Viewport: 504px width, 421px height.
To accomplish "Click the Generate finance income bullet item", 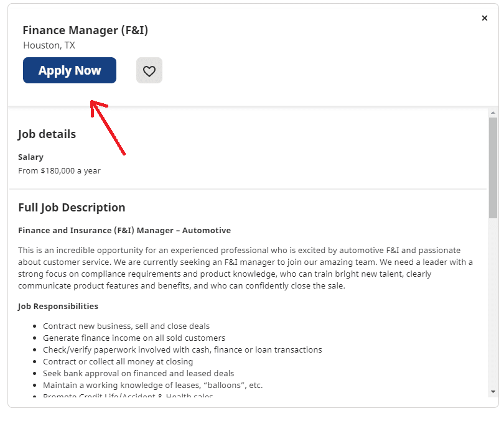I will tap(134, 338).
